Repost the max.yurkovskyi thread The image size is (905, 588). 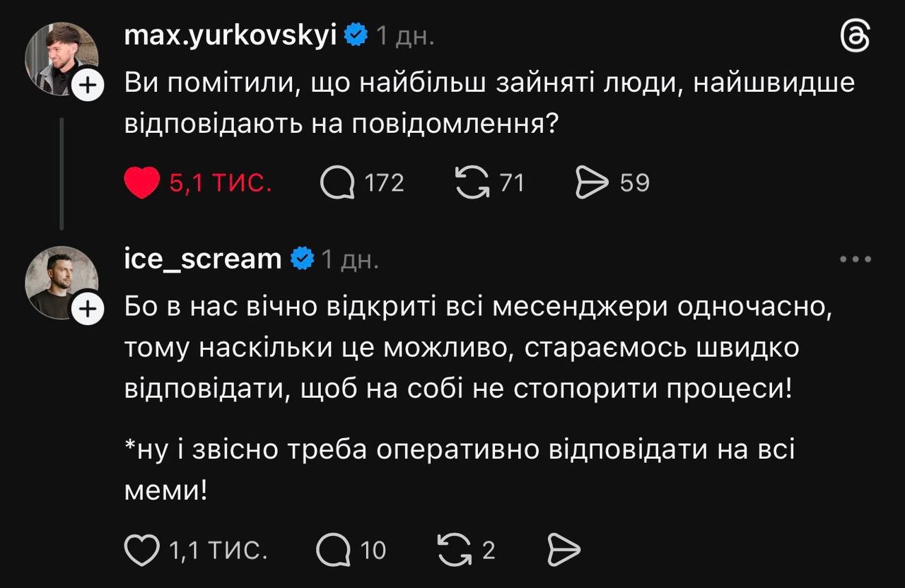tap(472, 184)
